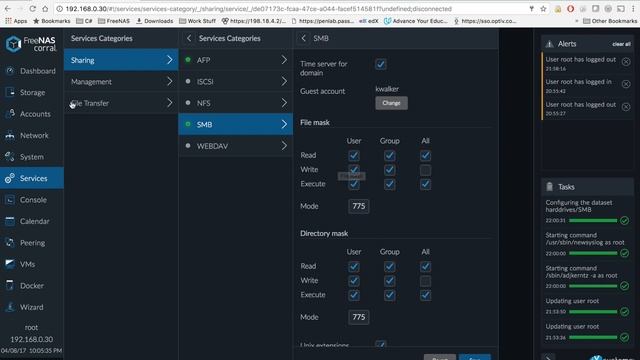Enable File mask All Write checkbox

point(425,170)
